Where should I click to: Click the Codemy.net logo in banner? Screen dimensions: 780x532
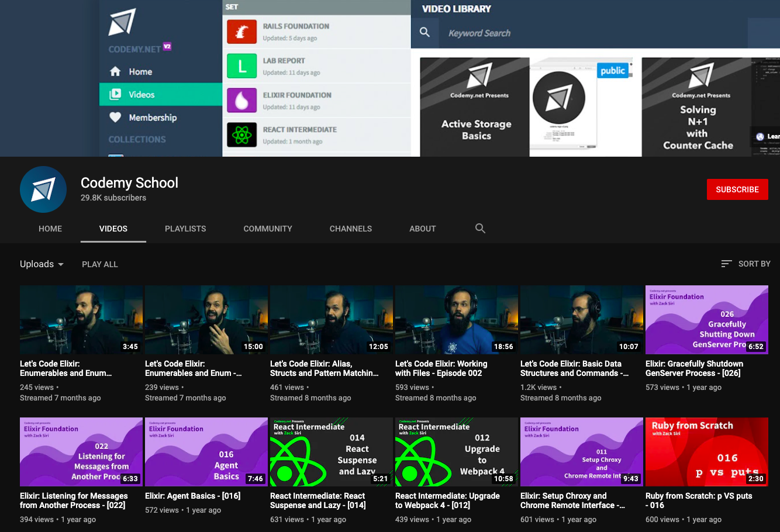click(122, 22)
